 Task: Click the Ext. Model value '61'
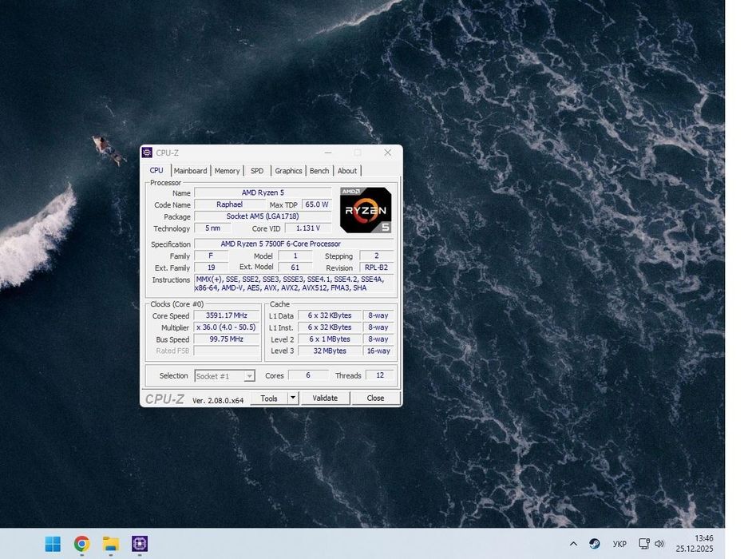point(295,268)
